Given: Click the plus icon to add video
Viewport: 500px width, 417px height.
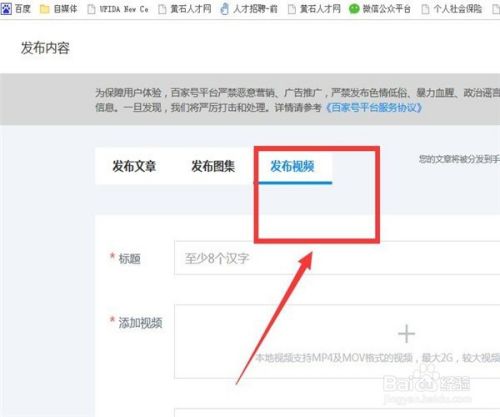Looking at the screenshot, I should pyautogui.click(x=406, y=334).
